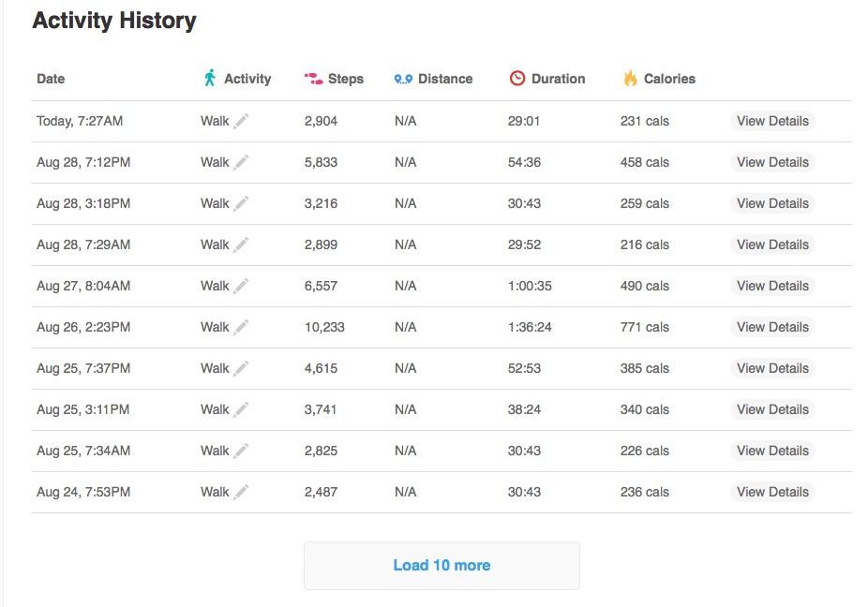View details of the Aug 25 3:11PM walk
This screenshot has height=607, width=868.
772,409
